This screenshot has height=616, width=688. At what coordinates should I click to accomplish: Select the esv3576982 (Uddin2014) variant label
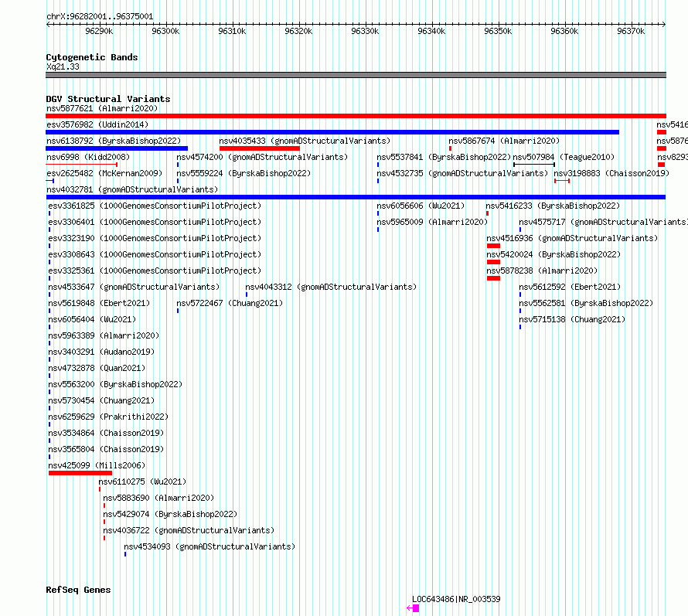(97, 124)
